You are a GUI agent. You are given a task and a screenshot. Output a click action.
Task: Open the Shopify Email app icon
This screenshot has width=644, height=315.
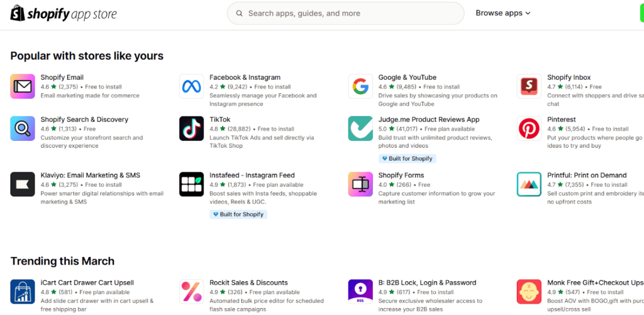[23, 86]
